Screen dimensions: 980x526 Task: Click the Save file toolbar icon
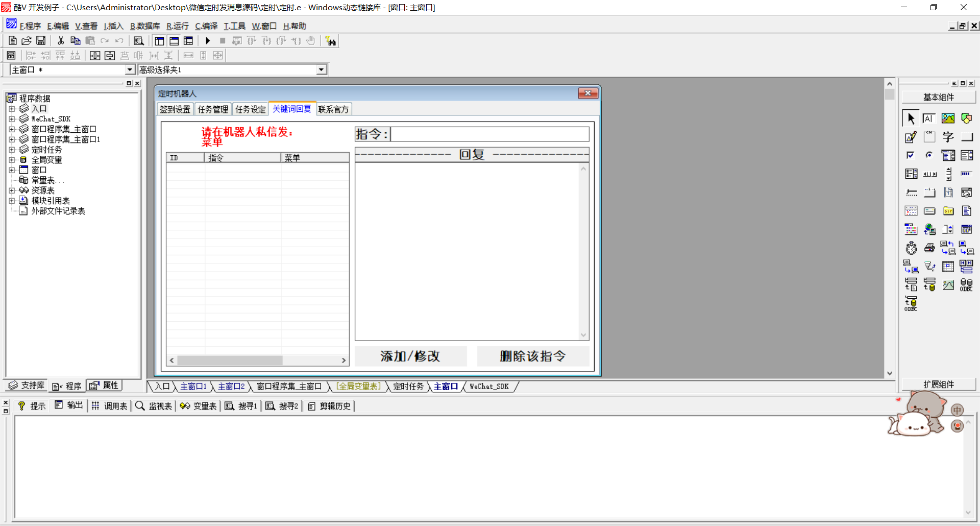click(x=41, y=41)
